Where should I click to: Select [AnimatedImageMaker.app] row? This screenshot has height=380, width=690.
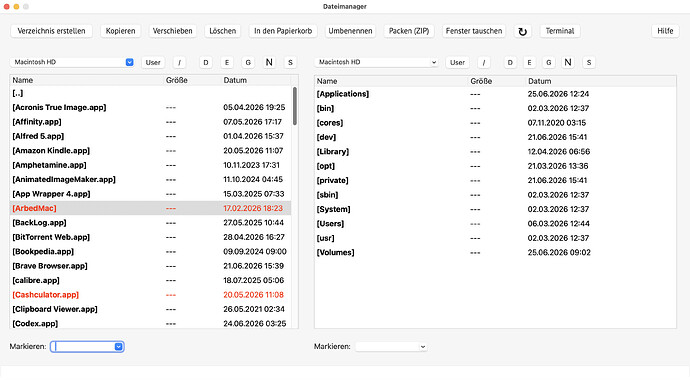coord(150,179)
